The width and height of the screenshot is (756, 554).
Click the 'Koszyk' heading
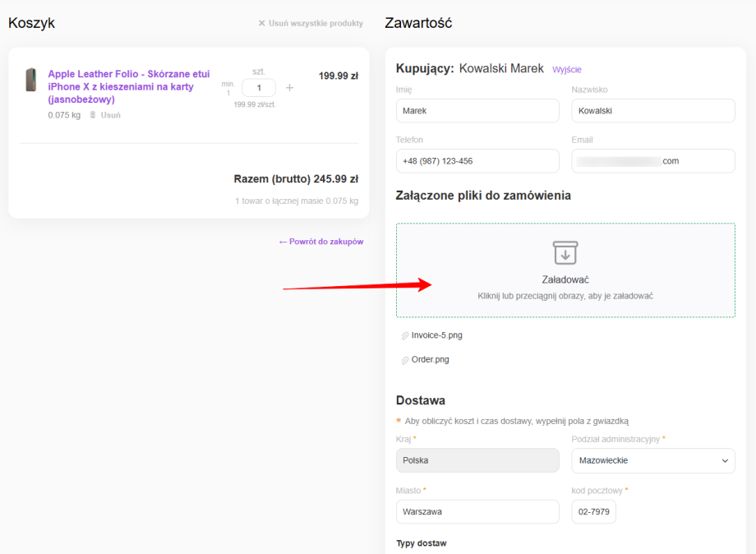32,23
